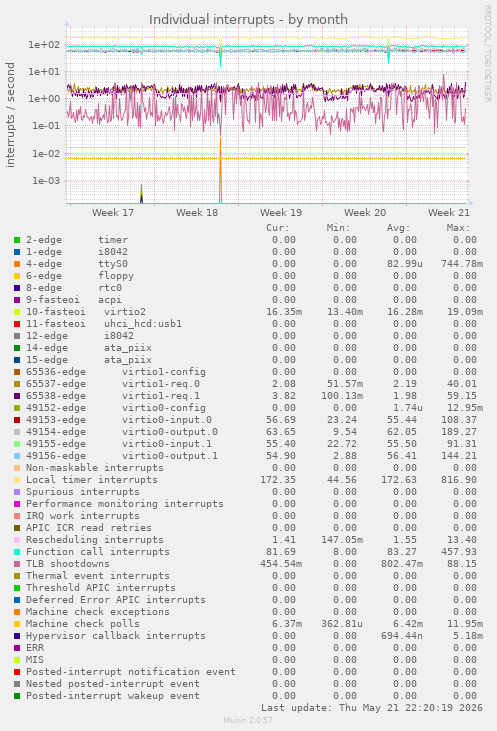This screenshot has width=497, height=731.
Task: Click the 1e+02 y-axis label
Action: pos(44,45)
